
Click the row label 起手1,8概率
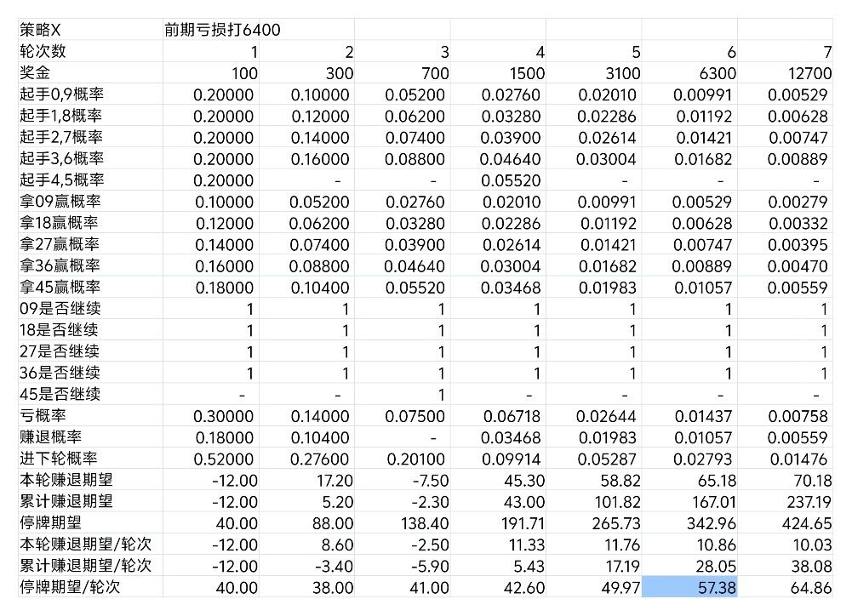pos(61,115)
